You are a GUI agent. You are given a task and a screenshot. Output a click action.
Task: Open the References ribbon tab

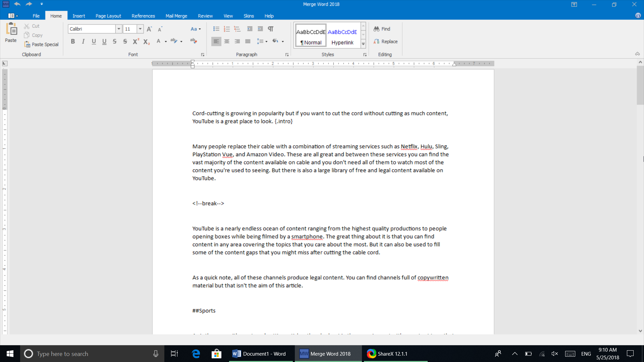click(143, 16)
